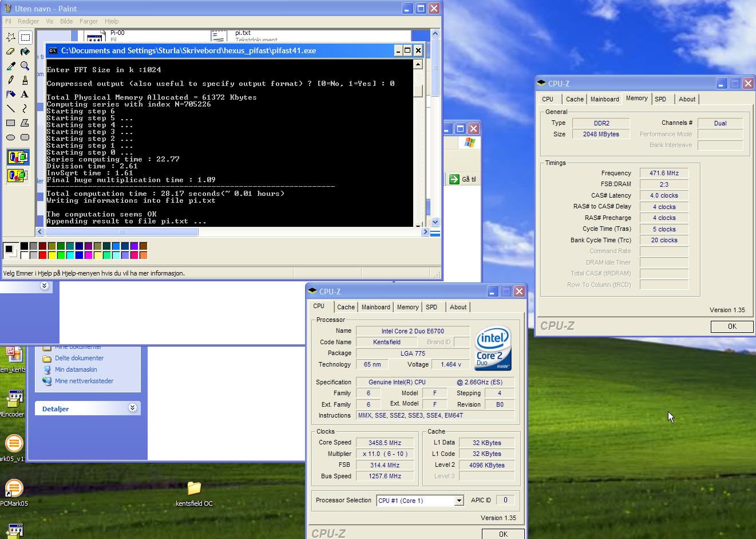Click the Paint title bar icon
The height and width of the screenshot is (539, 756).
[x=7, y=9]
